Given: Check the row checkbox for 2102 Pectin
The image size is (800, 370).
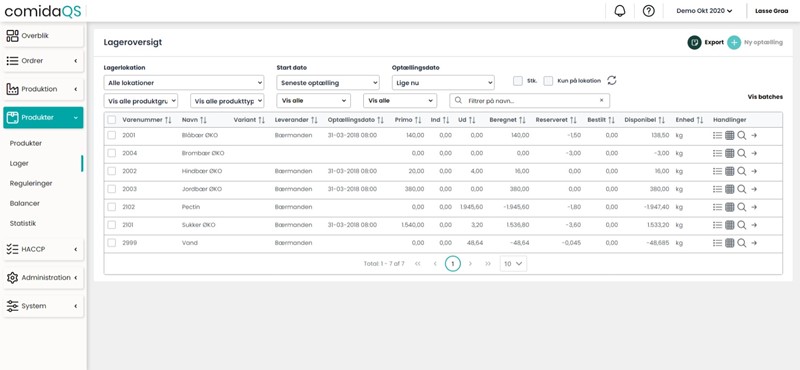Looking at the screenshot, I should (x=112, y=207).
